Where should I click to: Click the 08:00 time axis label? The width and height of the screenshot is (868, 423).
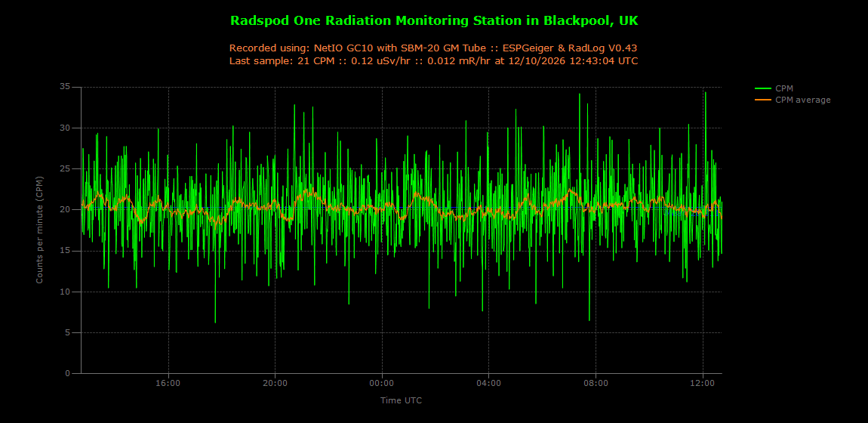[596, 383]
